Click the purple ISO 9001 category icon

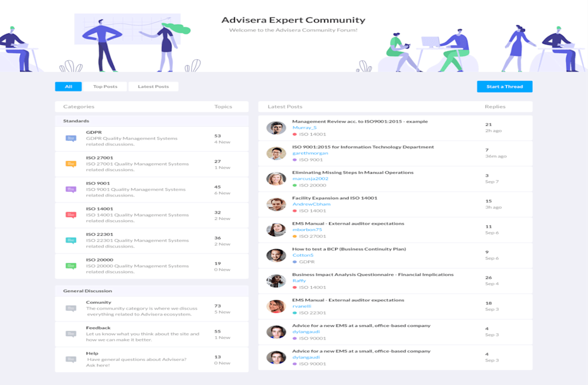tap(71, 190)
